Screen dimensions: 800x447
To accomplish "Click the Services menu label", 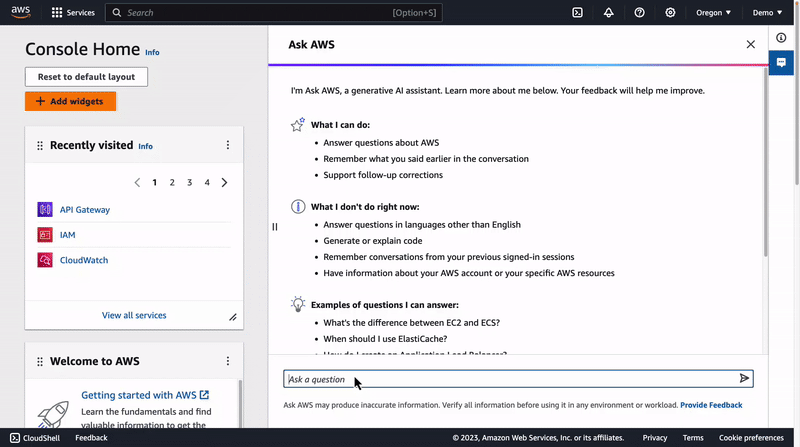I will [81, 13].
